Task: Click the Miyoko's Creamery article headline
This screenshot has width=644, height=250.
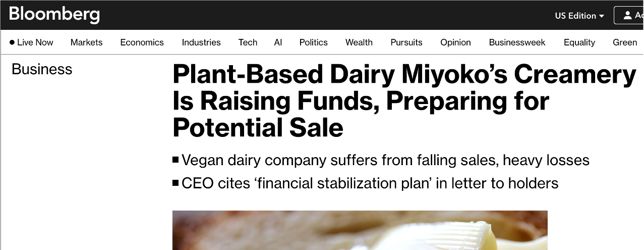Action: tap(404, 101)
